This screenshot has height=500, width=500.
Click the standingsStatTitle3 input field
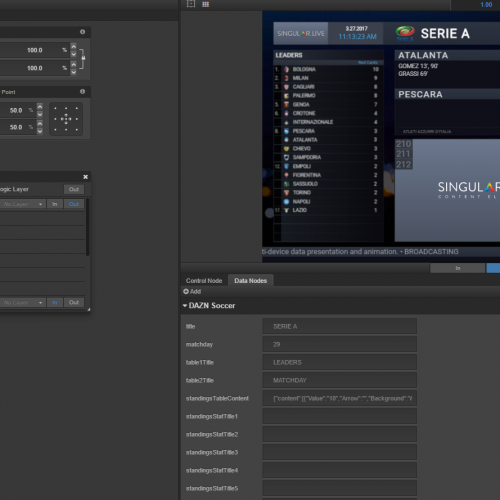pyautogui.click(x=339, y=452)
